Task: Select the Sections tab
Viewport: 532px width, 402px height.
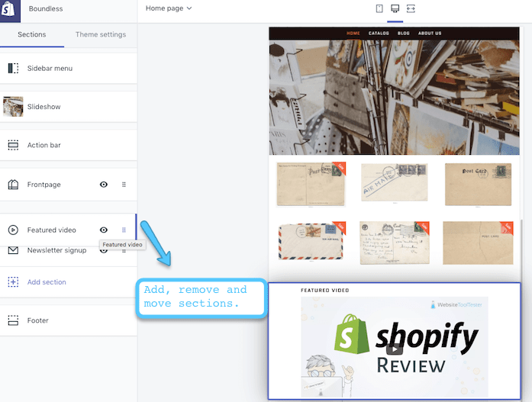Action: [x=32, y=34]
